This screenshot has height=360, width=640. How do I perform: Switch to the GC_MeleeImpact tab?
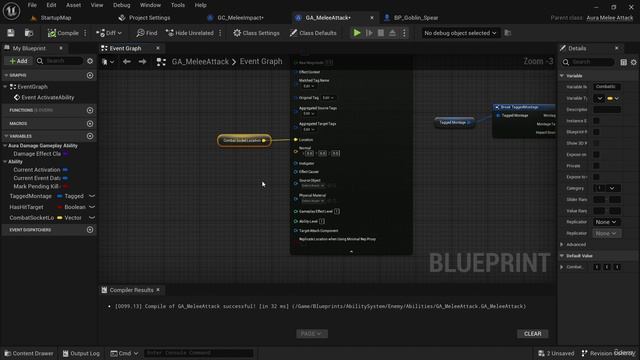(x=240, y=18)
